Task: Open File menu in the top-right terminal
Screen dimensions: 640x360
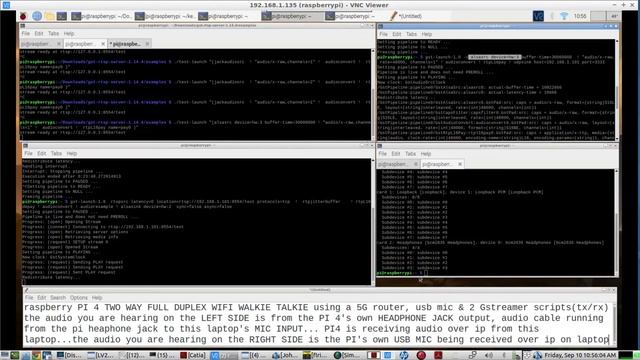Action: click(383, 34)
